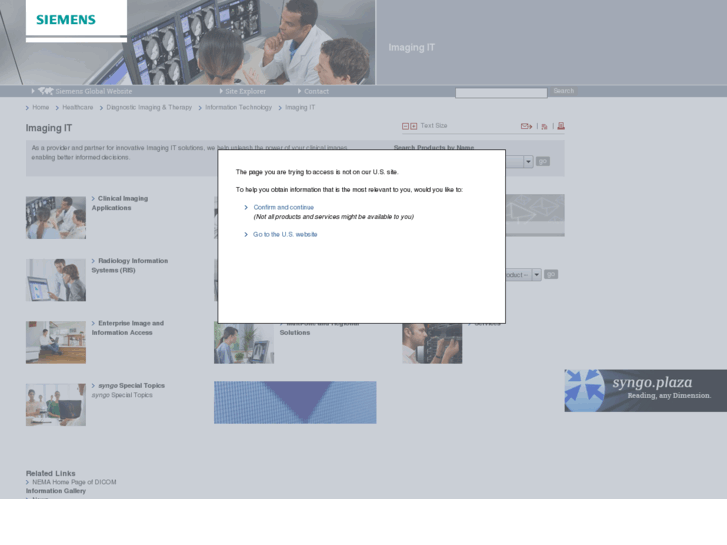Viewport: 727px width, 545px height.
Task: Open Contact in the top bar
Action: tap(316, 91)
